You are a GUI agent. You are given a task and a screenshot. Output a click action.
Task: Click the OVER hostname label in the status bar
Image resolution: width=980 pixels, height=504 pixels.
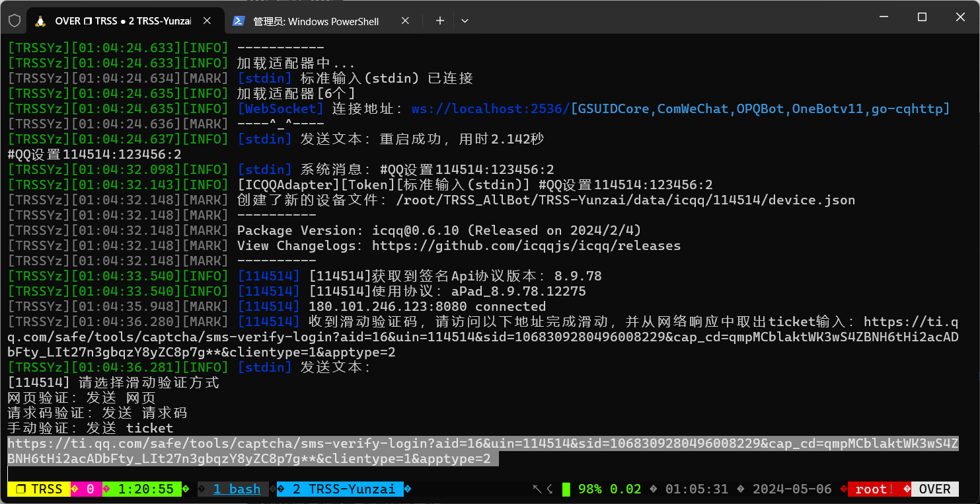click(934, 489)
